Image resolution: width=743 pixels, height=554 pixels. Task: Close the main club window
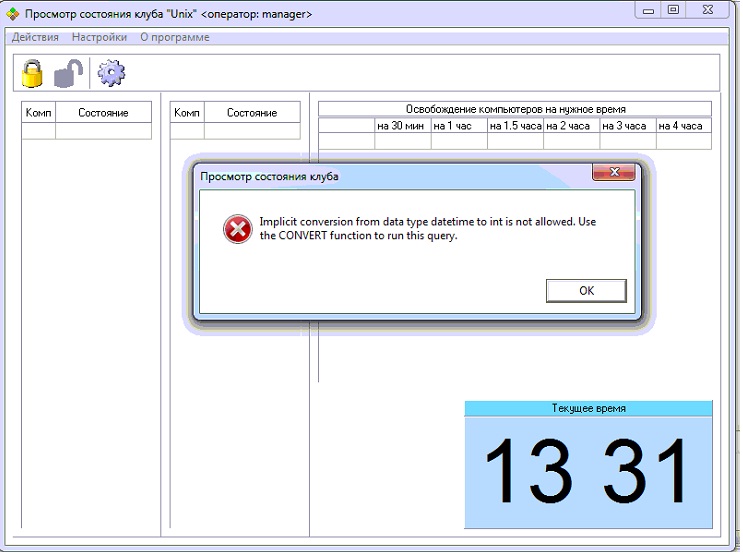(x=708, y=10)
